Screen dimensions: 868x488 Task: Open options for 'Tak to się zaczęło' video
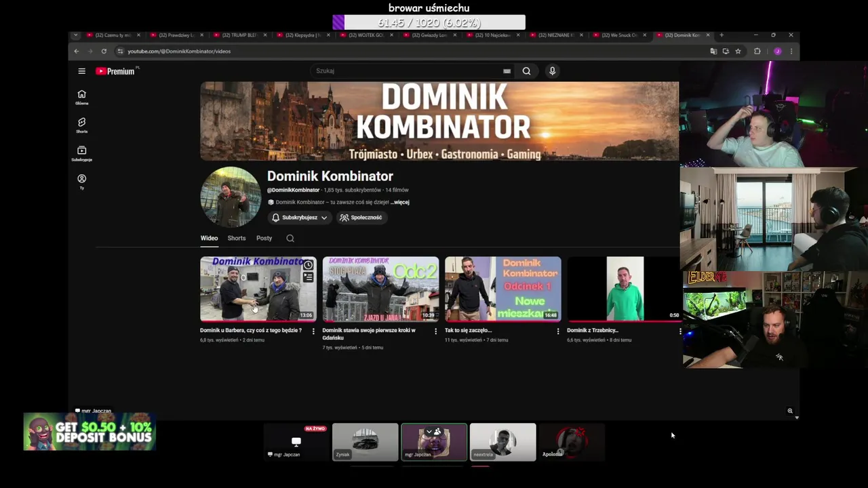pyautogui.click(x=558, y=331)
